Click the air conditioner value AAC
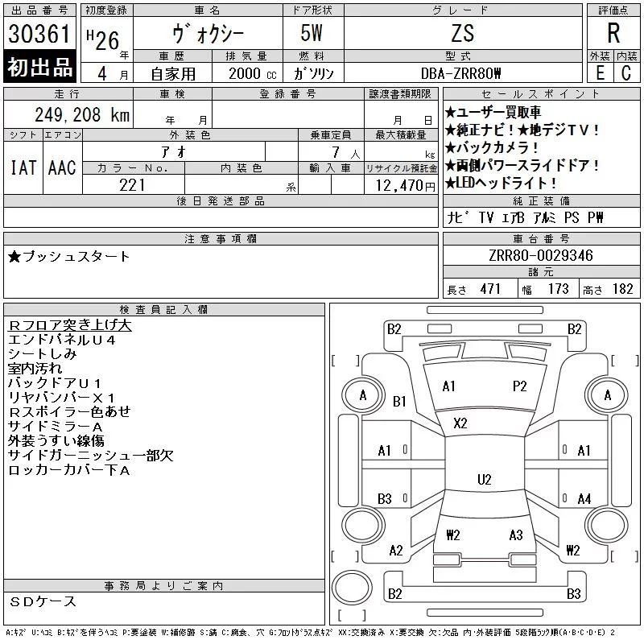Viewport: 644px width, 644px height. point(62,167)
